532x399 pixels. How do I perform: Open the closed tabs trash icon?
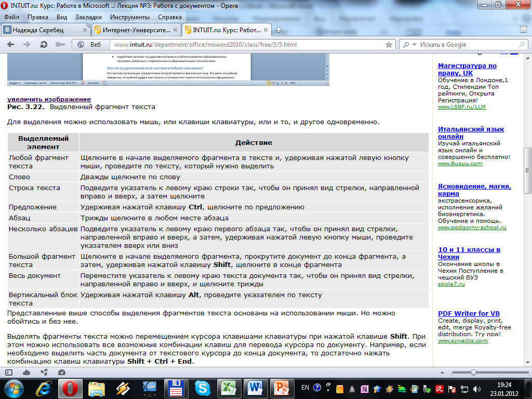click(523, 29)
